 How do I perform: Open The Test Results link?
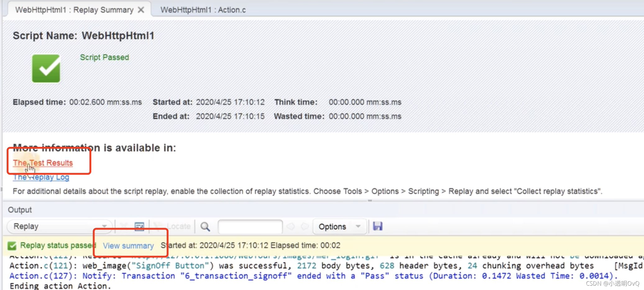pos(43,163)
